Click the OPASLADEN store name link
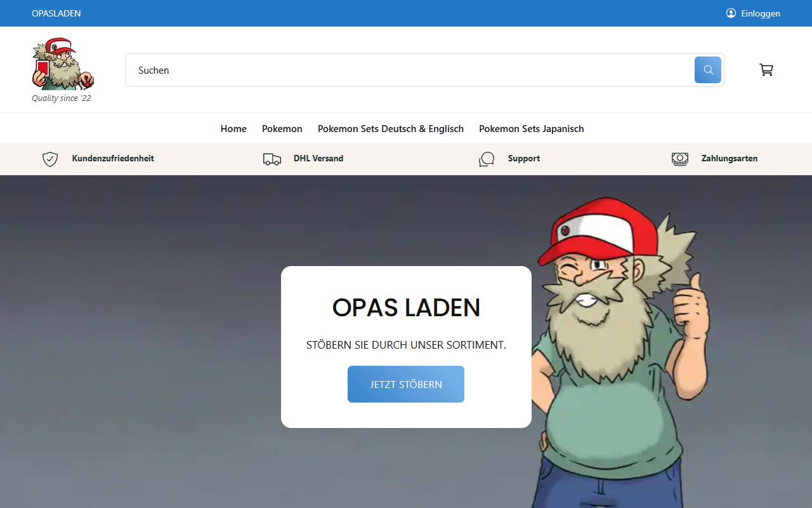This screenshot has width=812, height=508. pyautogui.click(x=56, y=13)
